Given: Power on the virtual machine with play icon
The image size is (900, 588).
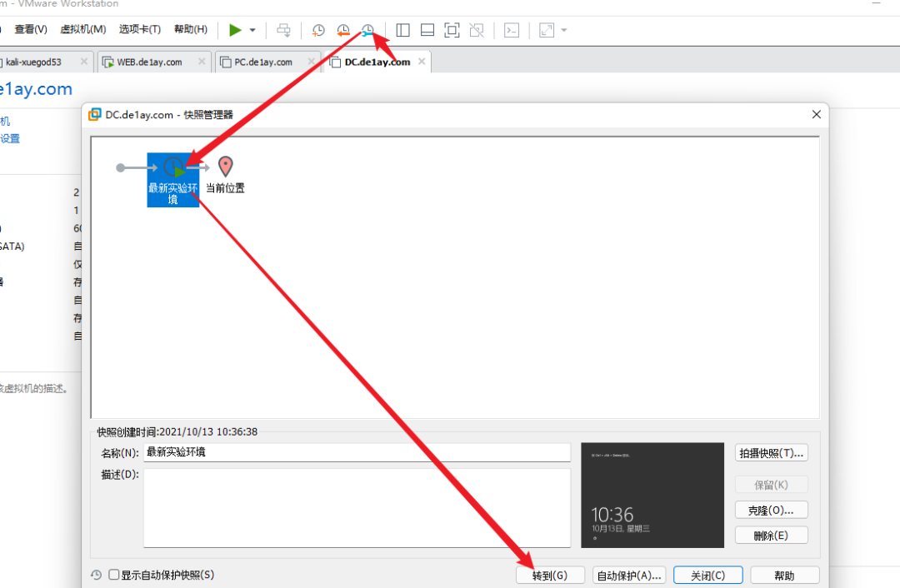Looking at the screenshot, I should (x=235, y=30).
